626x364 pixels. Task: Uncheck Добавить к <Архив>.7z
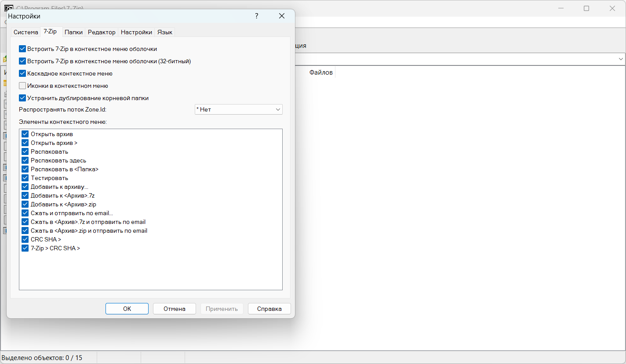(25, 195)
